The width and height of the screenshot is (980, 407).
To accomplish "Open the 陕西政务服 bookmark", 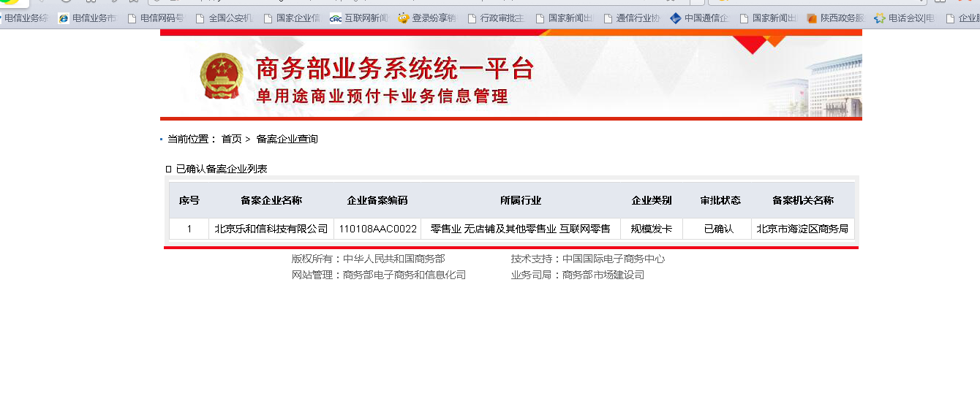I will click(x=836, y=18).
